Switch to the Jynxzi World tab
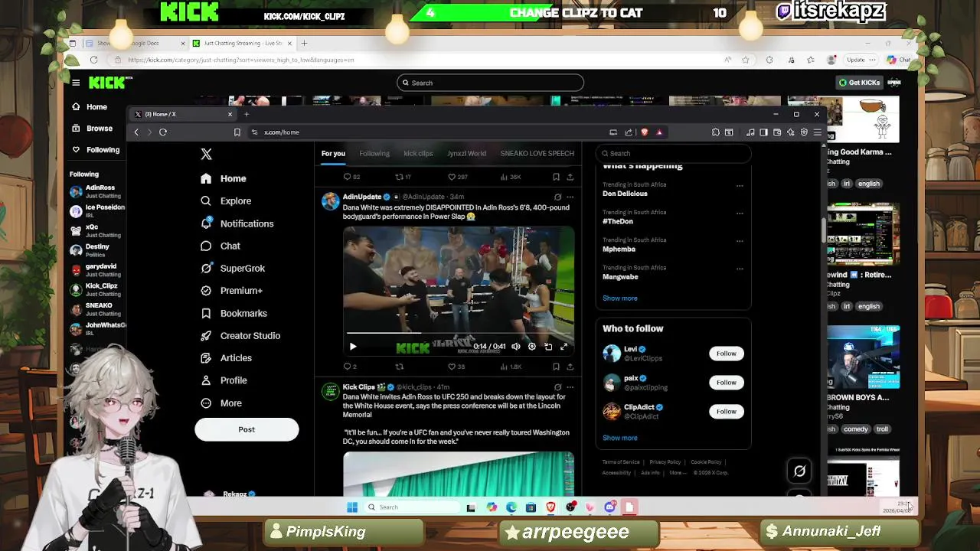 coord(466,153)
